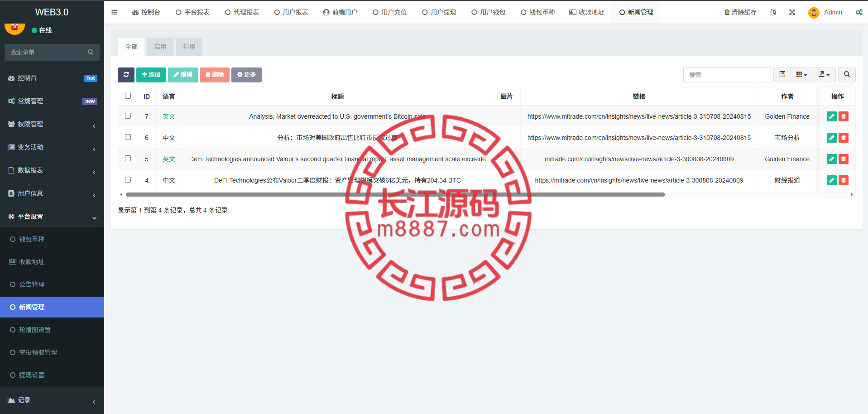Edit the news row with ID 6

[x=832, y=138]
